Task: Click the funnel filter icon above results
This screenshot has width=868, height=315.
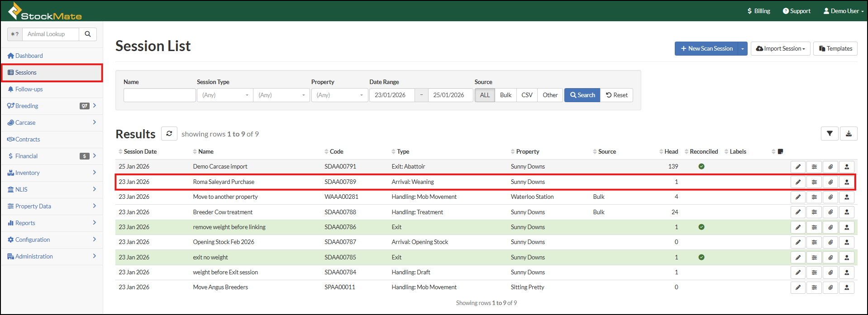Action: 830,134
